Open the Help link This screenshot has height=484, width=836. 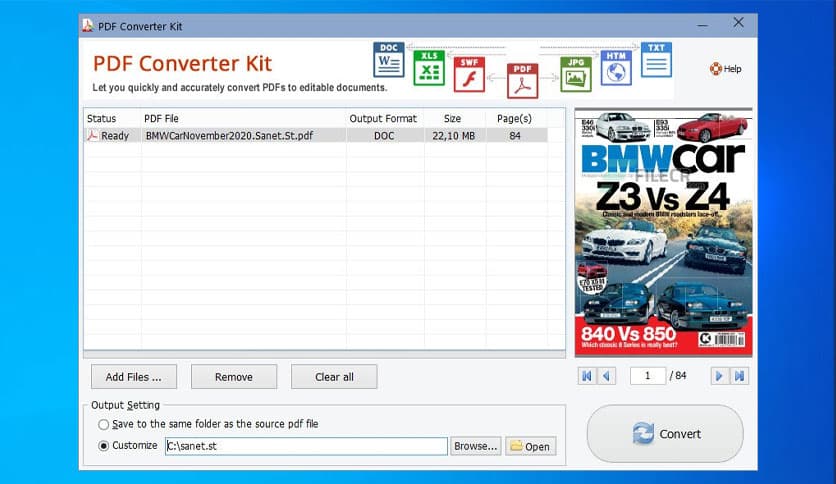[726, 69]
